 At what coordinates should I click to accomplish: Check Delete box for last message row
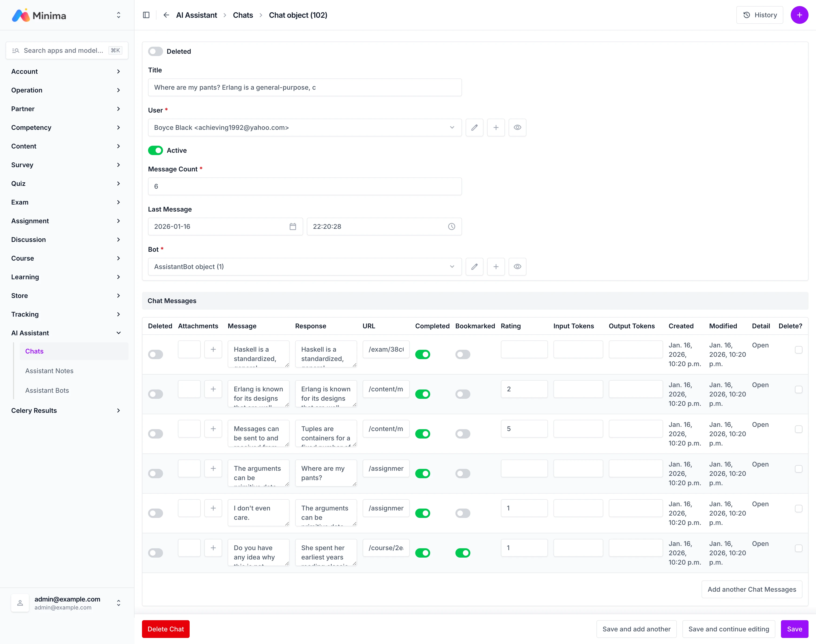[798, 548]
